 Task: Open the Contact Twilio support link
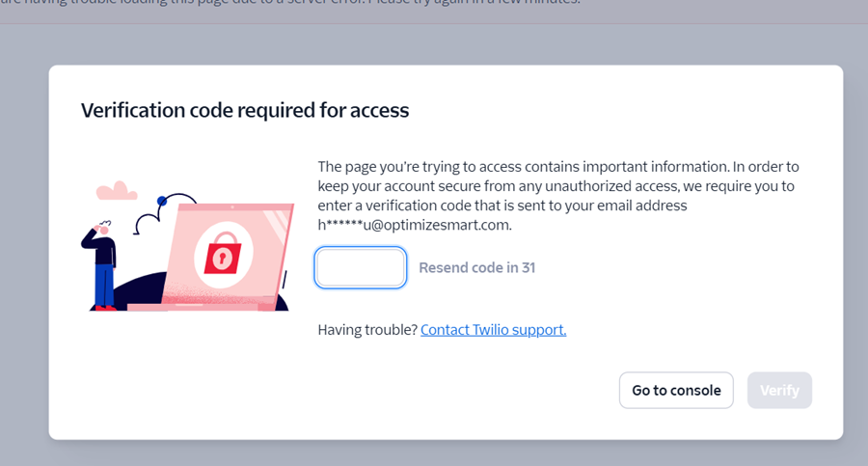click(x=493, y=330)
